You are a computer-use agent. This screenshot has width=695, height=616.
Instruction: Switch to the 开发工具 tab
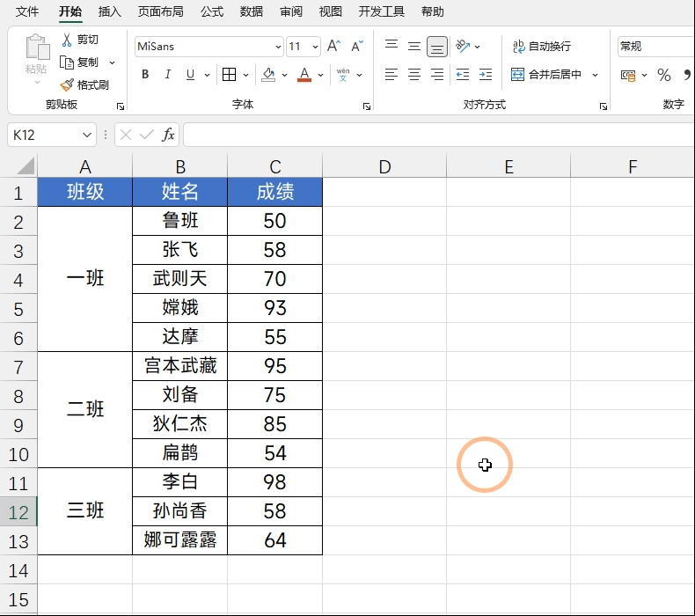(x=382, y=12)
